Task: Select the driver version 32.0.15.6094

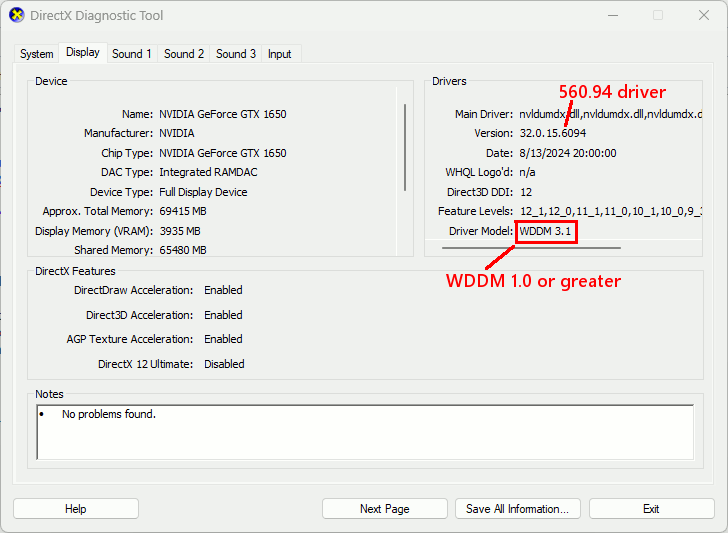Action: 553,133
